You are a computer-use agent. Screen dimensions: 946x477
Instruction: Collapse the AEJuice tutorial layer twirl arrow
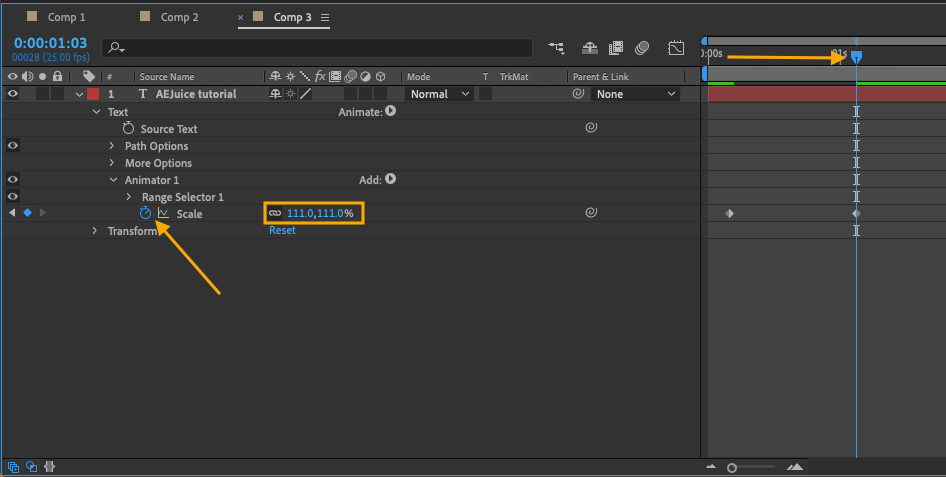[79, 94]
